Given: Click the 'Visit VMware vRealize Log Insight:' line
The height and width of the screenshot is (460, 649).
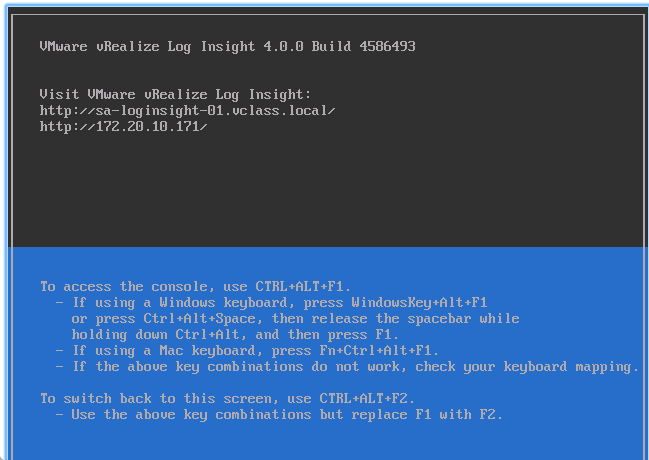Looking at the screenshot, I should pos(176,94).
